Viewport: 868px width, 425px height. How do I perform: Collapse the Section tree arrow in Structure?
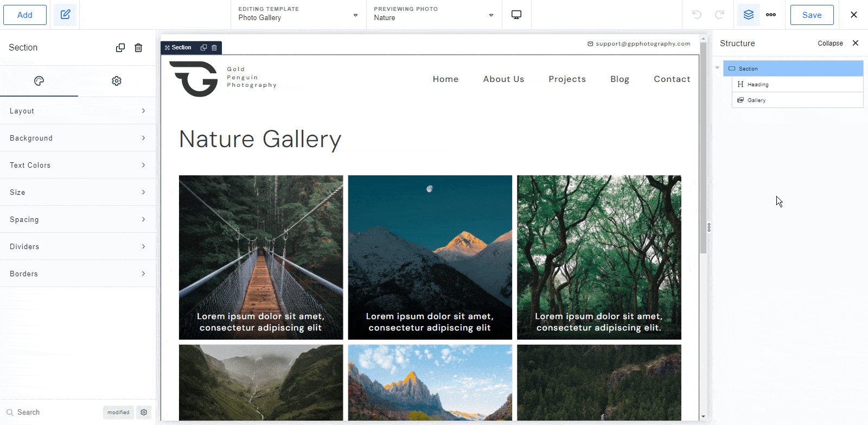717,68
